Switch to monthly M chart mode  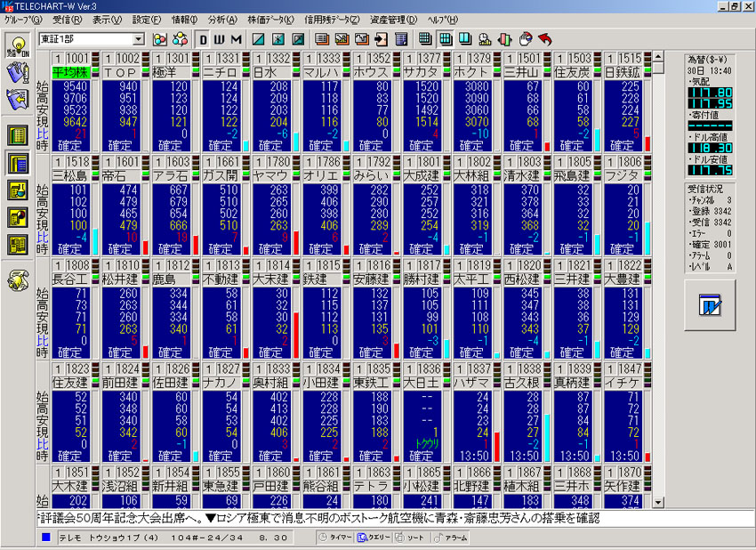236,39
